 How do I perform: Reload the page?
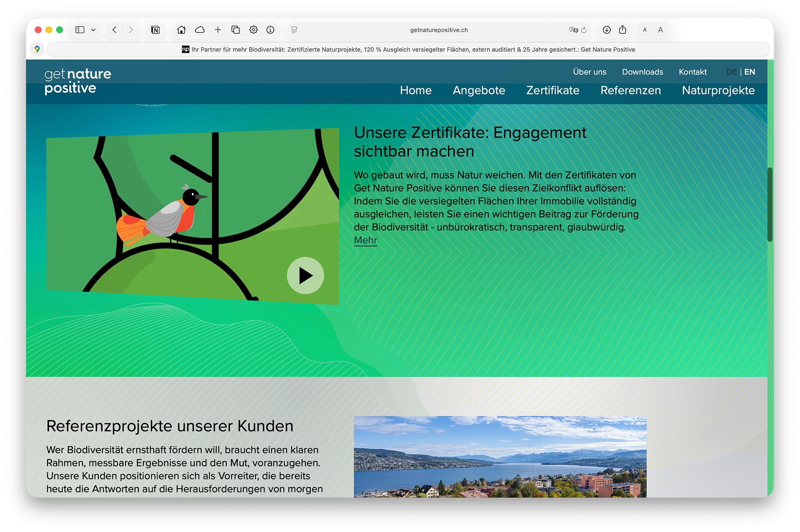point(584,30)
